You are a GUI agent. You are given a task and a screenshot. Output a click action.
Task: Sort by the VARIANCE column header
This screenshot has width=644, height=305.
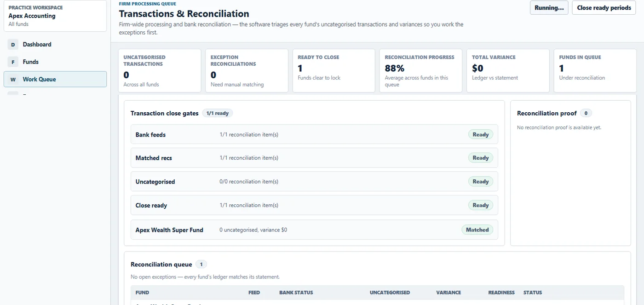pyautogui.click(x=448, y=293)
